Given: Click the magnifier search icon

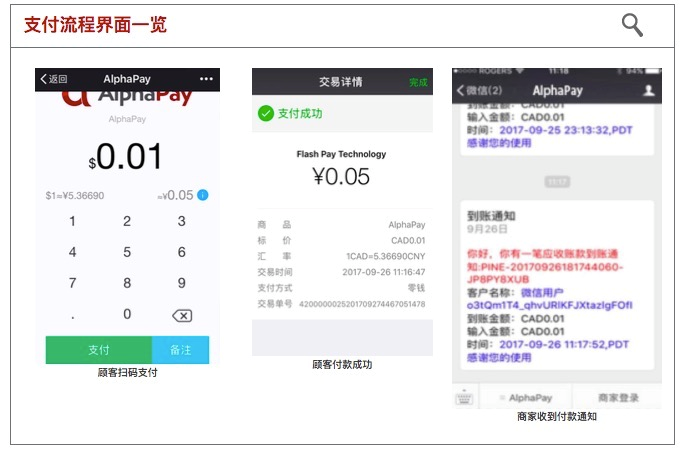Looking at the screenshot, I should click(632, 25).
